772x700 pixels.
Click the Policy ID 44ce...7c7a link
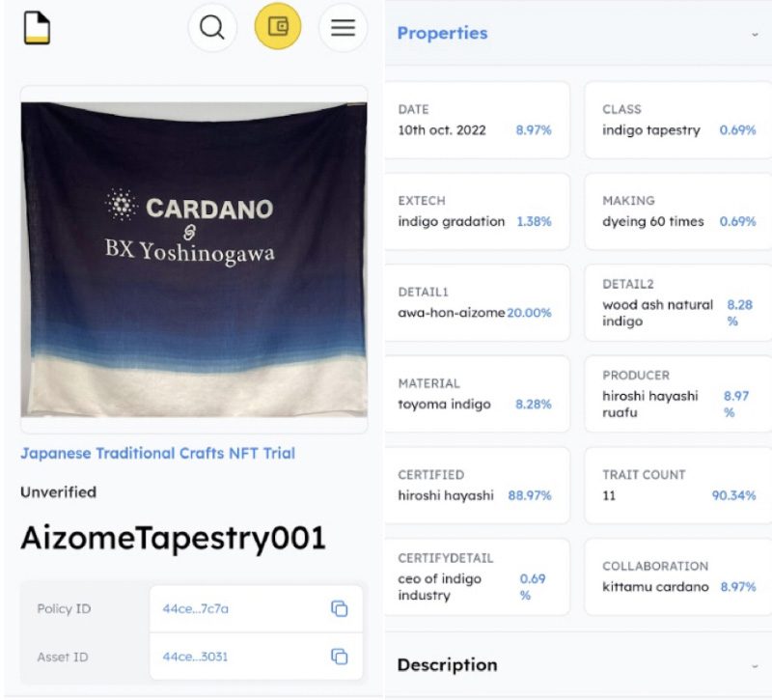tap(195, 608)
